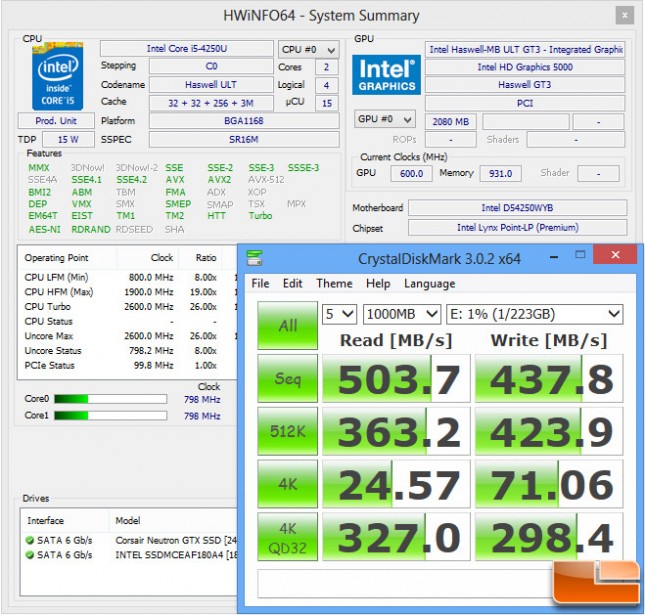Click the Cache field 32 + 32 + 256 + 3M
645x615 pixels.
pyautogui.click(x=211, y=103)
